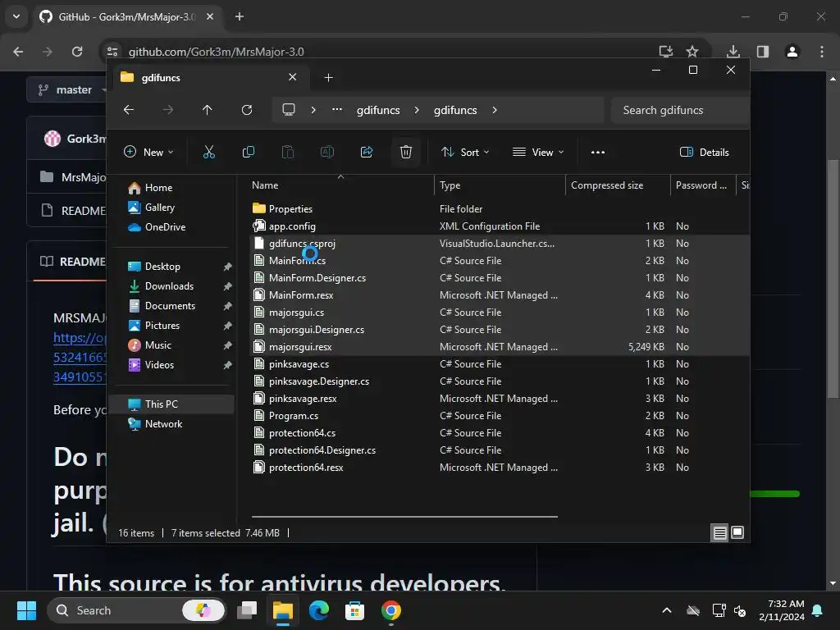Select pinksavage.cs file
The width and height of the screenshot is (840, 630).
click(498, 363)
